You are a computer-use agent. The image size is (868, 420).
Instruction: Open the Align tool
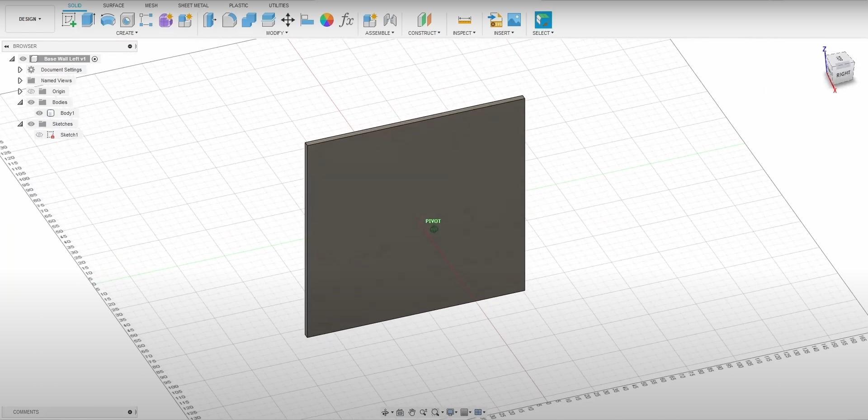click(x=307, y=20)
